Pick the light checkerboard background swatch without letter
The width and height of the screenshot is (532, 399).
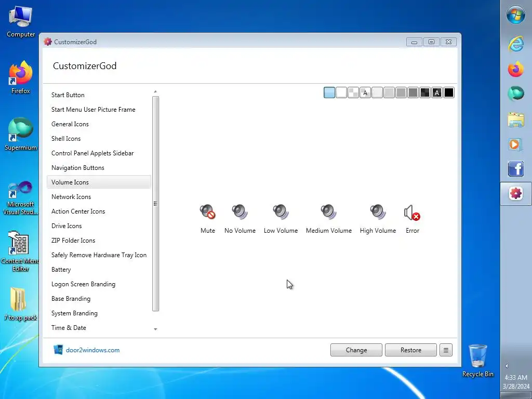[353, 92]
